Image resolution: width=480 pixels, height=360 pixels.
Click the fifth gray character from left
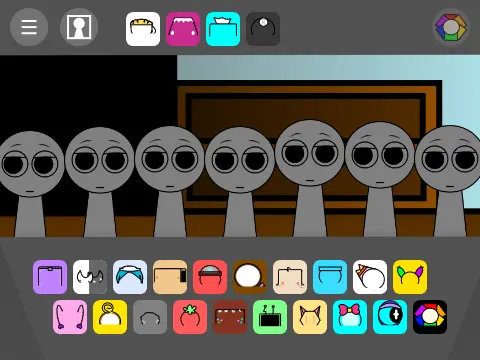point(310,178)
